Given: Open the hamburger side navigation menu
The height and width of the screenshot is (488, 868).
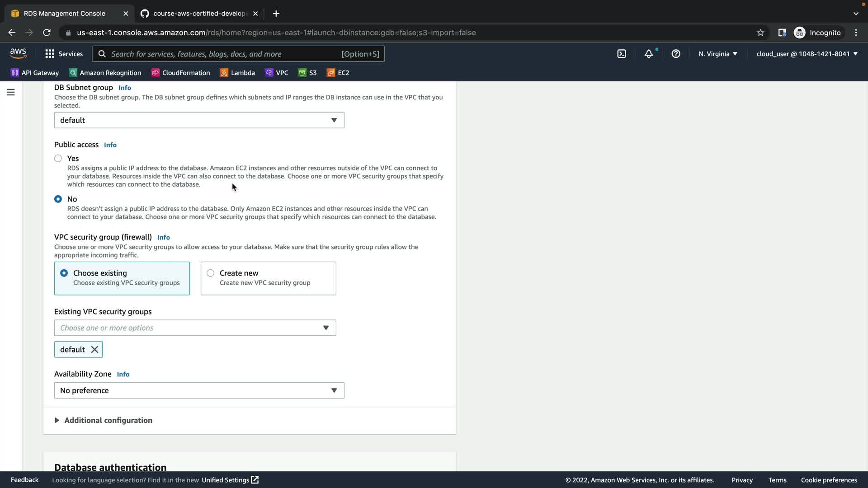Looking at the screenshot, I should [x=11, y=92].
